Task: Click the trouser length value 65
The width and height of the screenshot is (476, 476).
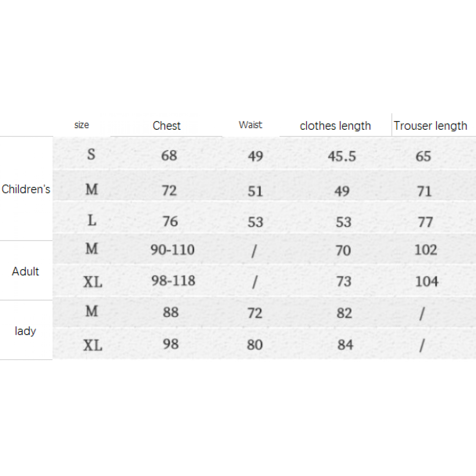Action: (x=423, y=156)
